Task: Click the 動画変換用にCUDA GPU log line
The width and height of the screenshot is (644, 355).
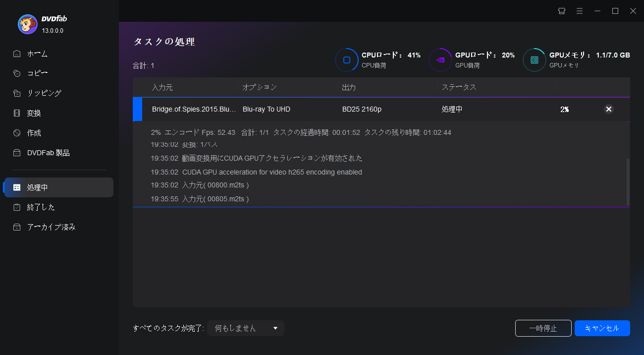Action: 257,158
